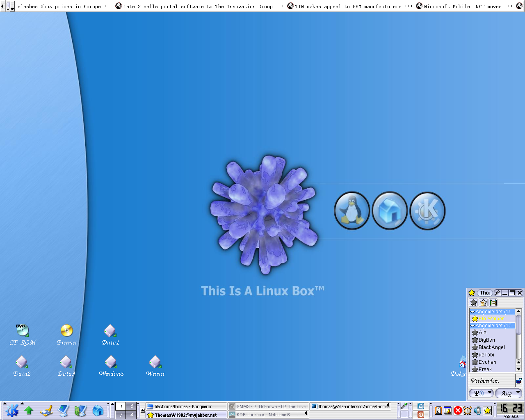Activate the thomas@Allan.inferno terminal taskbar entry
Screen dimensions: 525x420
click(x=349, y=406)
